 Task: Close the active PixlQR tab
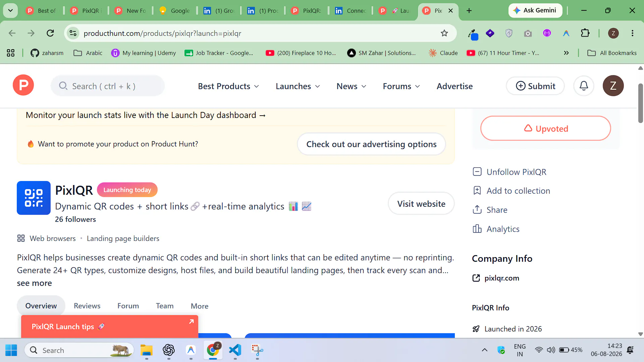[x=450, y=11]
